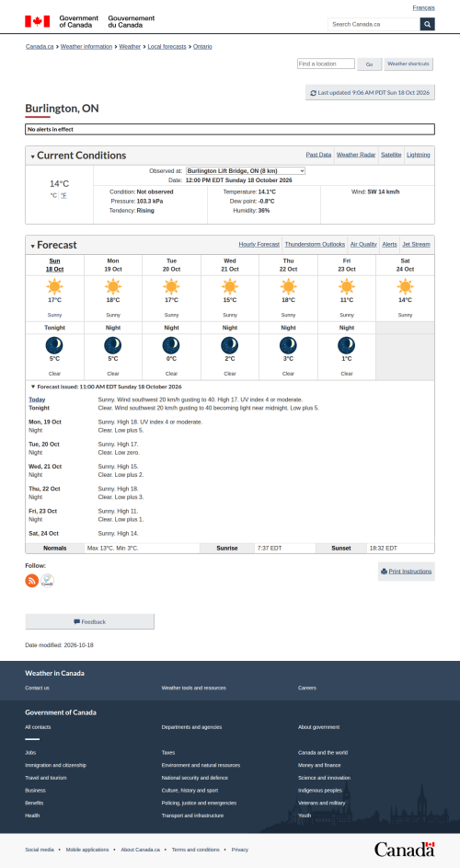
Task: Click the Weather information breadcrumb link
Action: 86,47
